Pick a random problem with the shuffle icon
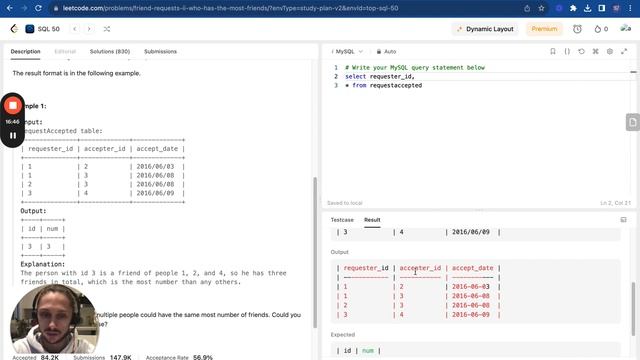Viewport: 640px width, 360px height. [107, 29]
